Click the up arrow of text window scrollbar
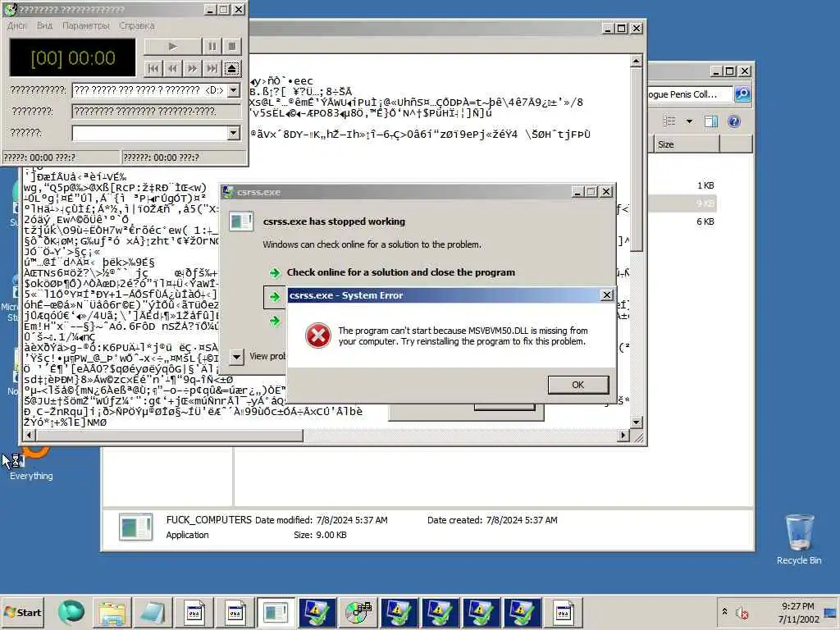Image resolution: width=840 pixels, height=630 pixels. click(636, 61)
